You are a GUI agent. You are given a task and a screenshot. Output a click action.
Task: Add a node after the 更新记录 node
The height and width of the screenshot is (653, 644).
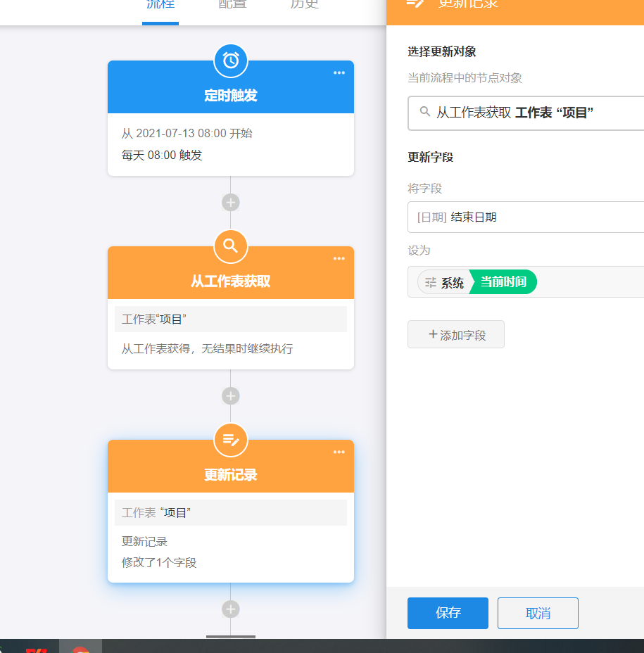tap(231, 609)
